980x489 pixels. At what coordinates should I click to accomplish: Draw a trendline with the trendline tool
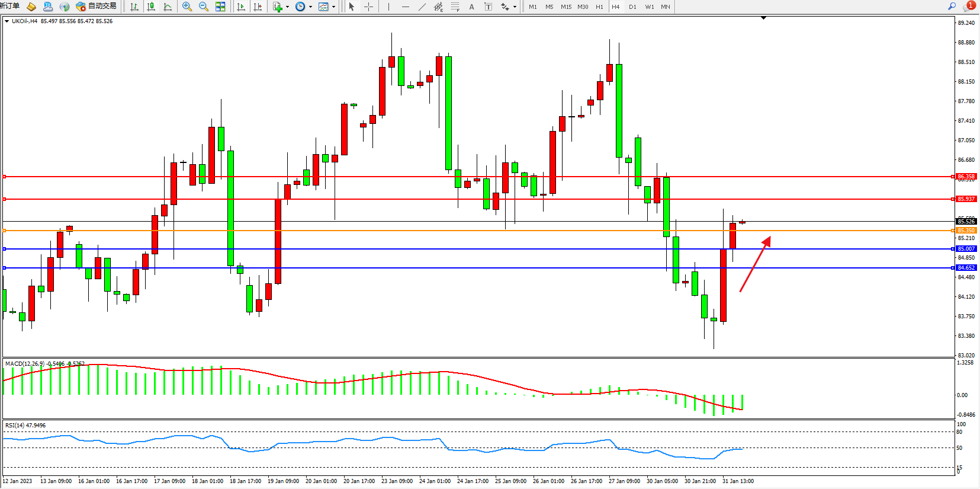(422, 7)
